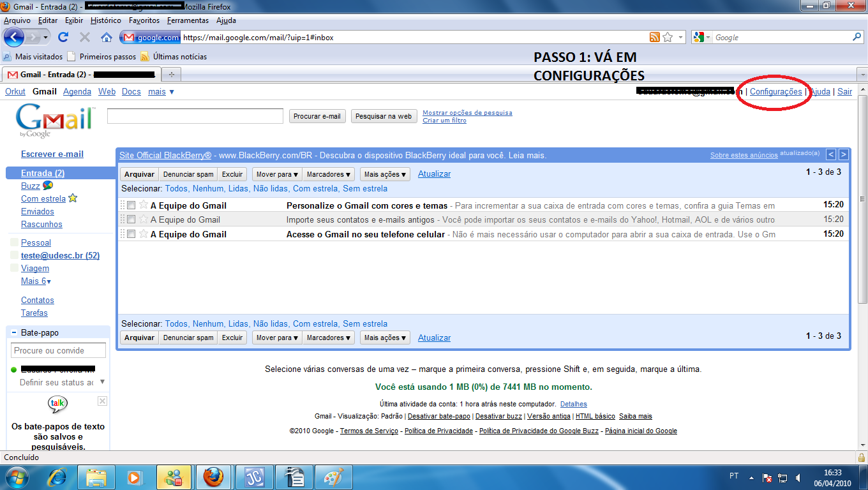Click top Arquivar button
Image resolution: width=868 pixels, height=490 pixels.
139,174
